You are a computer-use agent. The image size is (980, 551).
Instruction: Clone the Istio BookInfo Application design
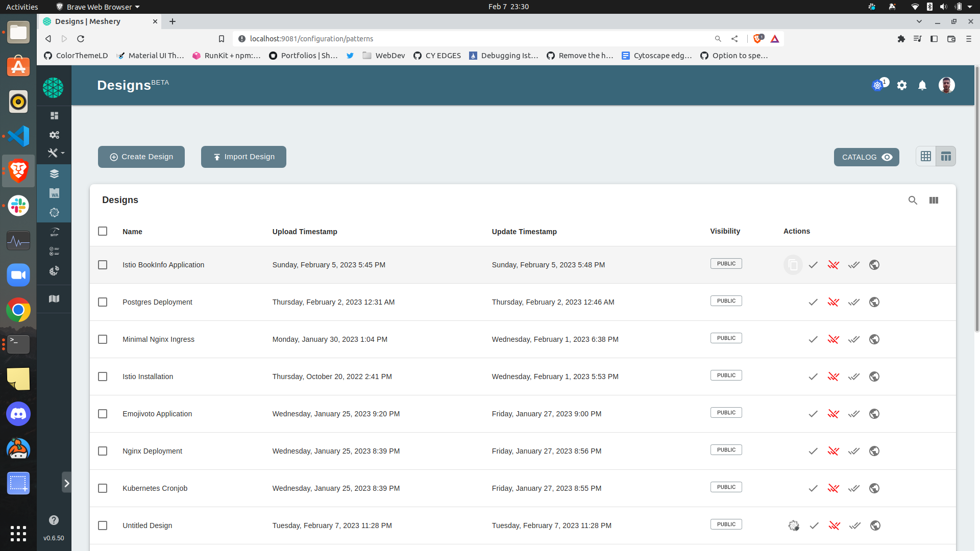tap(793, 265)
